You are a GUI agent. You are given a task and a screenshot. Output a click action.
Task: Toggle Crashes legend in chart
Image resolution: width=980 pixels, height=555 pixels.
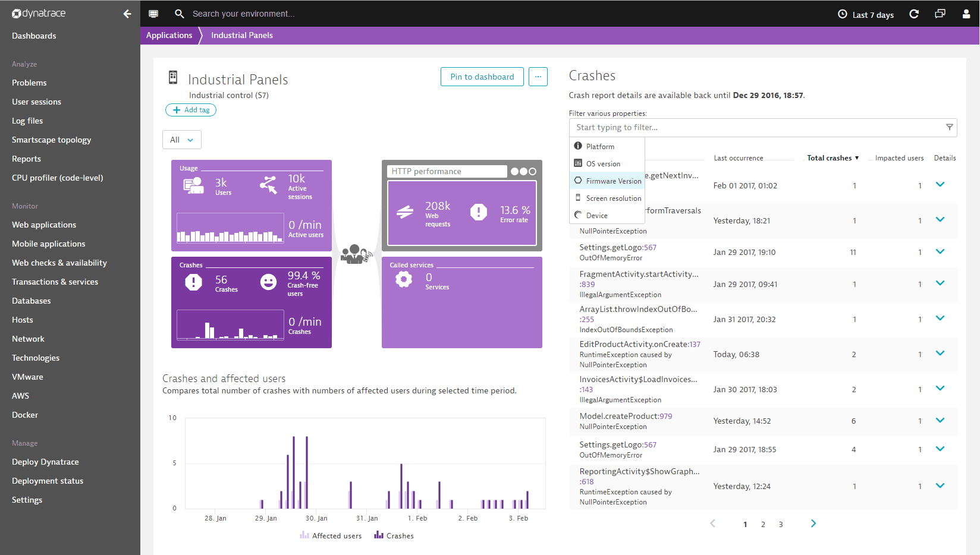coord(394,535)
